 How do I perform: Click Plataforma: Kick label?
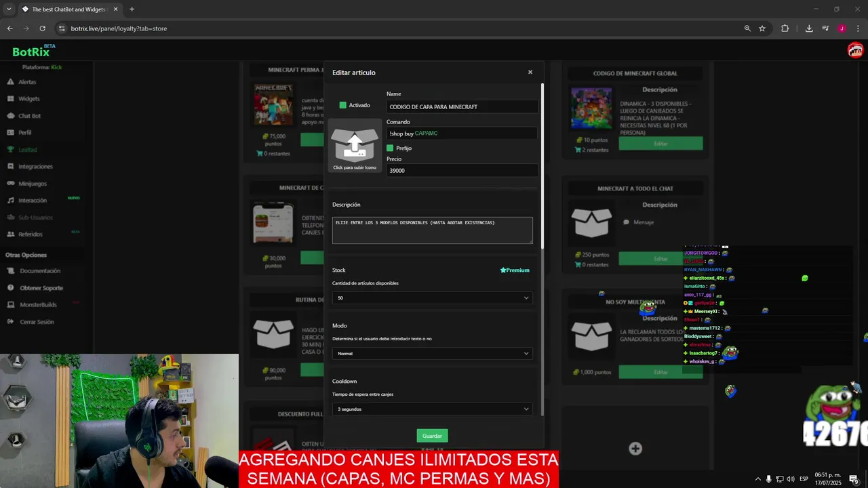(x=42, y=67)
